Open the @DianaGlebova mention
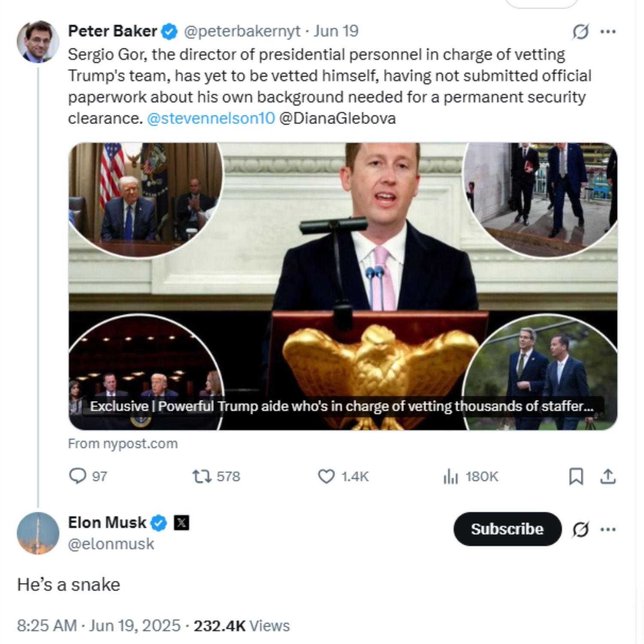This screenshot has width=644, height=644. tap(337, 118)
